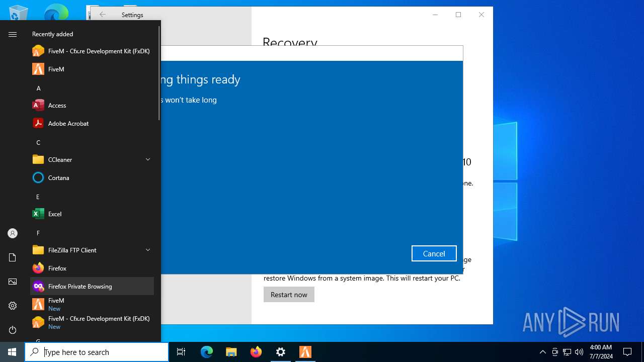Switch to Settings on the taskbar
Screen dimensions: 644x362
click(x=281, y=352)
